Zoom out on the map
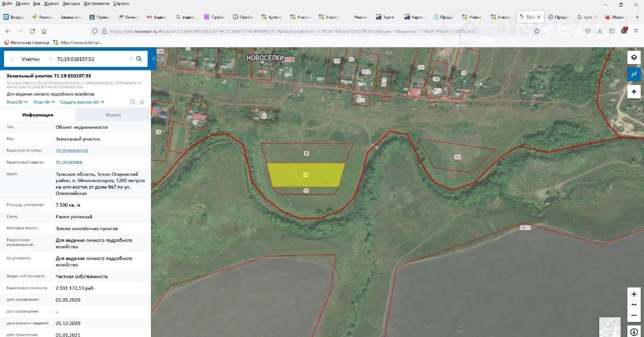 point(634,315)
